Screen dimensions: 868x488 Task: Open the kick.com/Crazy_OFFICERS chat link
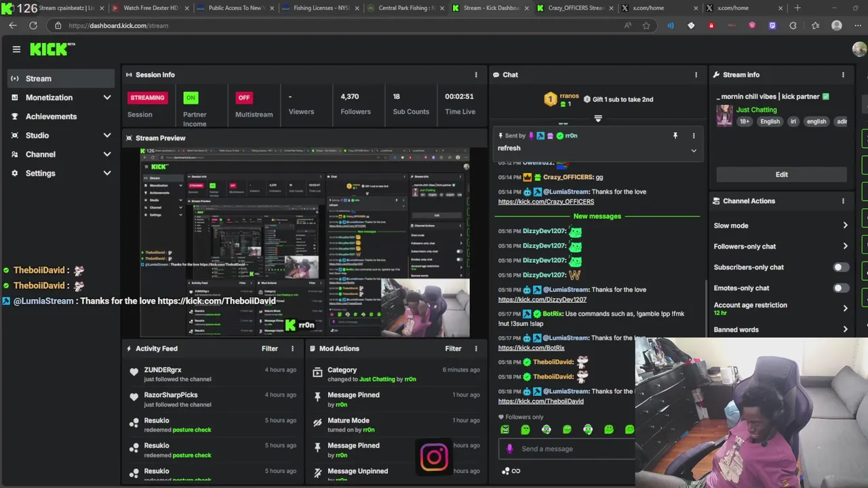(546, 202)
